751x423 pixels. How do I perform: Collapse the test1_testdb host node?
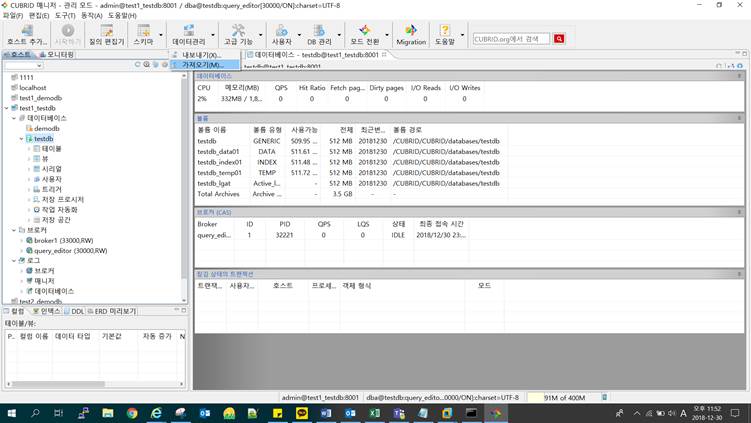click(6, 108)
